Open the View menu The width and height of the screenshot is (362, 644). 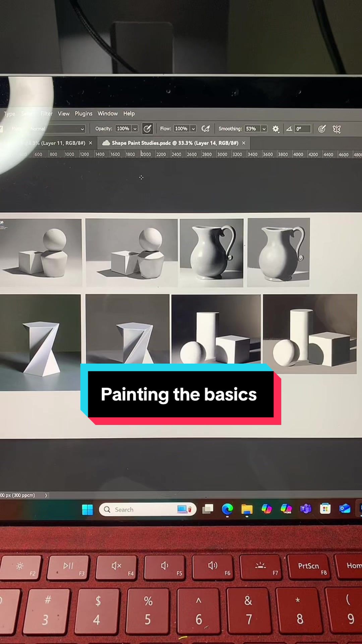[x=64, y=114]
